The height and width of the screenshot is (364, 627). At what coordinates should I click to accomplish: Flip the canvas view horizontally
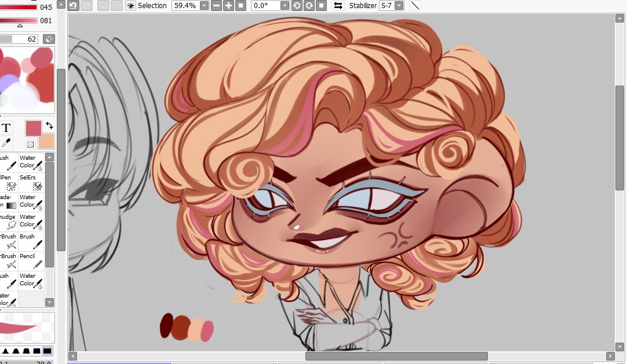click(338, 6)
